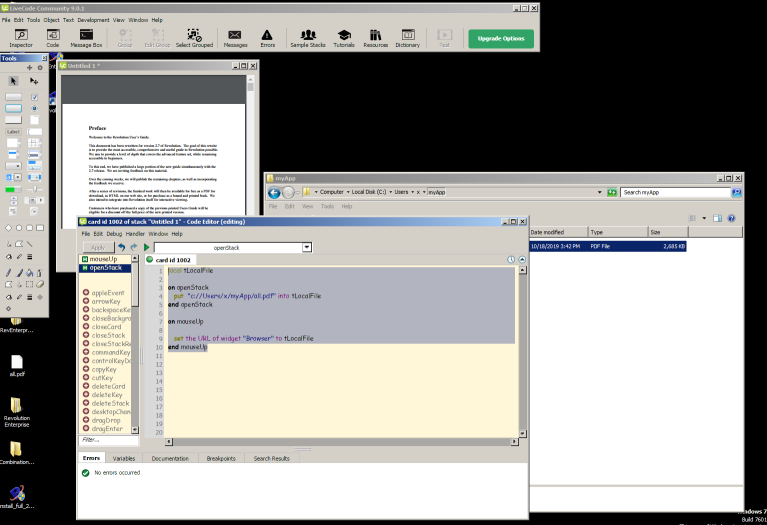Click the Message Box toolbar icon
Viewport: 767px width, 525px height.
85,38
